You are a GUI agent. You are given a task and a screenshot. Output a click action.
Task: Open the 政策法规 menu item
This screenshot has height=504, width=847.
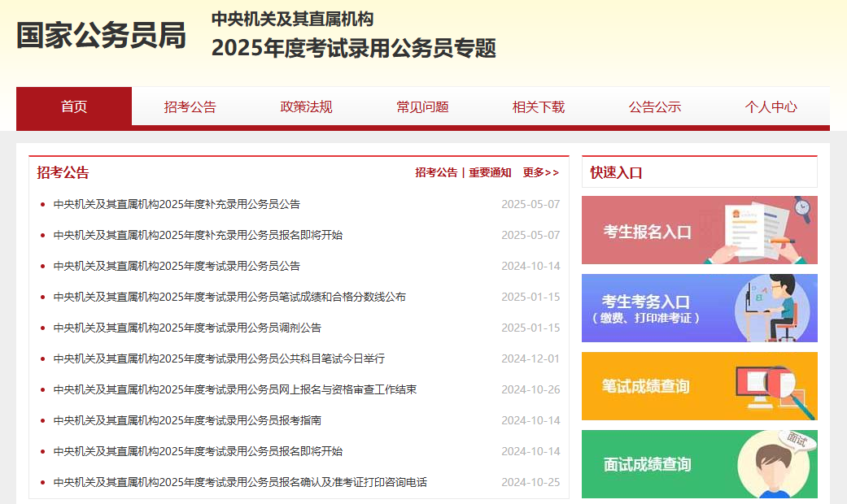point(306,106)
